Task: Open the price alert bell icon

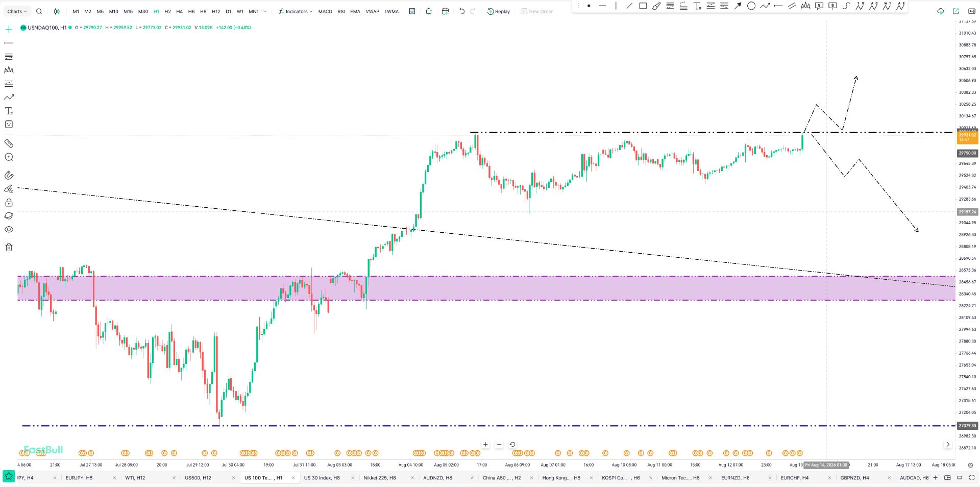Action: [429, 11]
